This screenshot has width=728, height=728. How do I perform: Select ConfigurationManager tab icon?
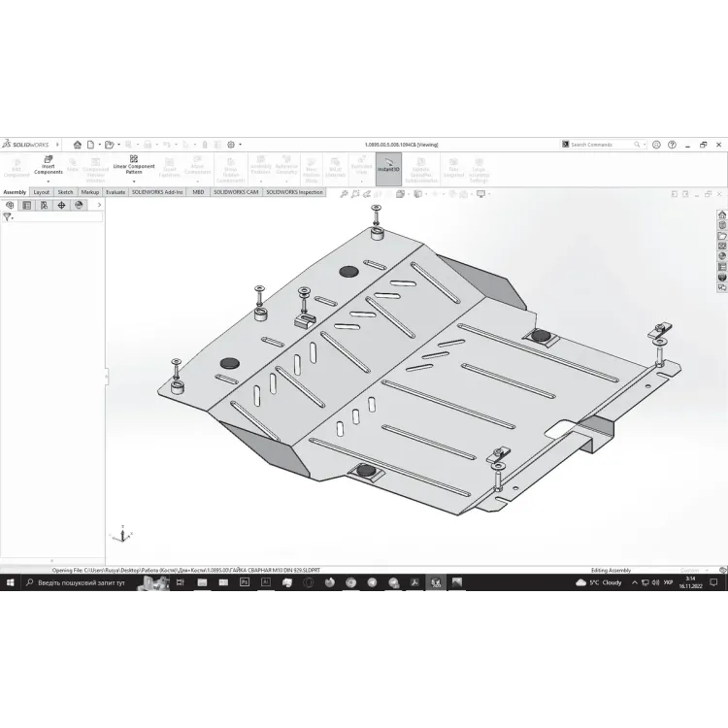[x=44, y=205]
